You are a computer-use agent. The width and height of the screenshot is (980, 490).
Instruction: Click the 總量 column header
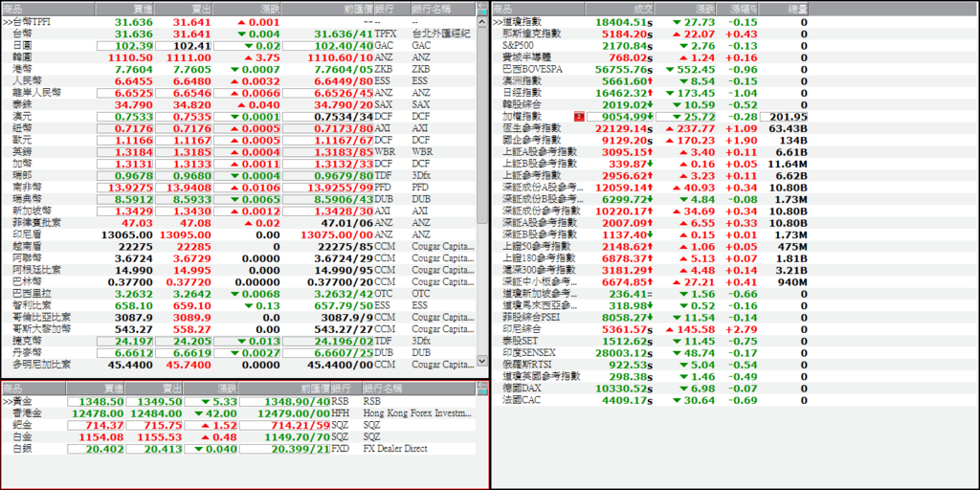click(785, 9)
